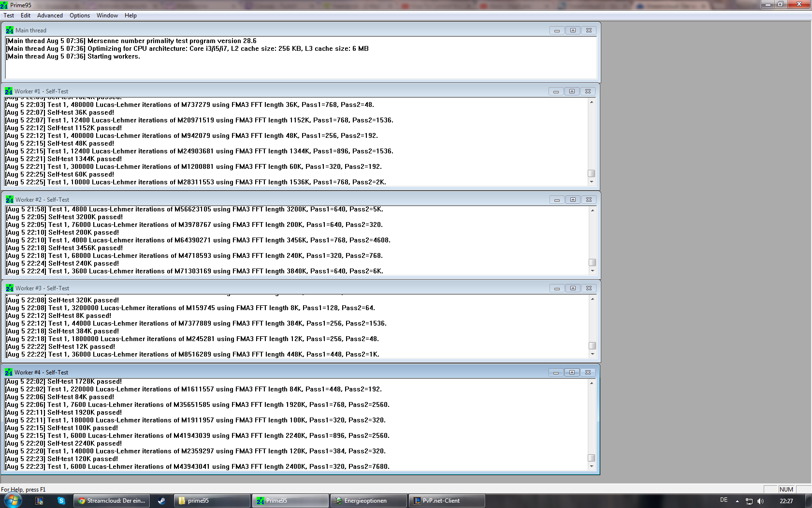Click the Worker #3 scrollbar thumb

tap(593, 345)
